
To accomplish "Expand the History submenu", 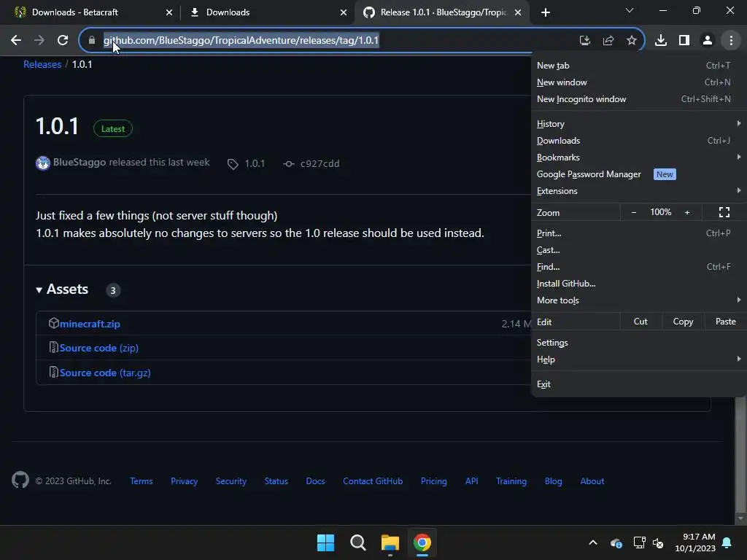I will pyautogui.click(x=638, y=124).
